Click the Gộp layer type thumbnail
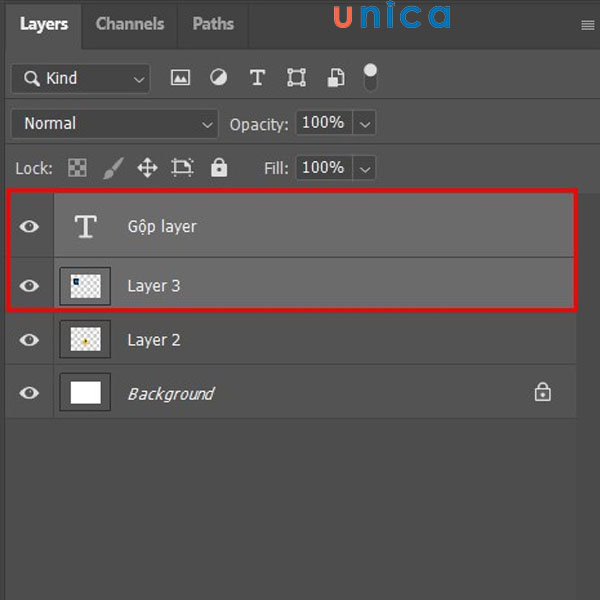This screenshot has width=600, height=600. coord(85,227)
